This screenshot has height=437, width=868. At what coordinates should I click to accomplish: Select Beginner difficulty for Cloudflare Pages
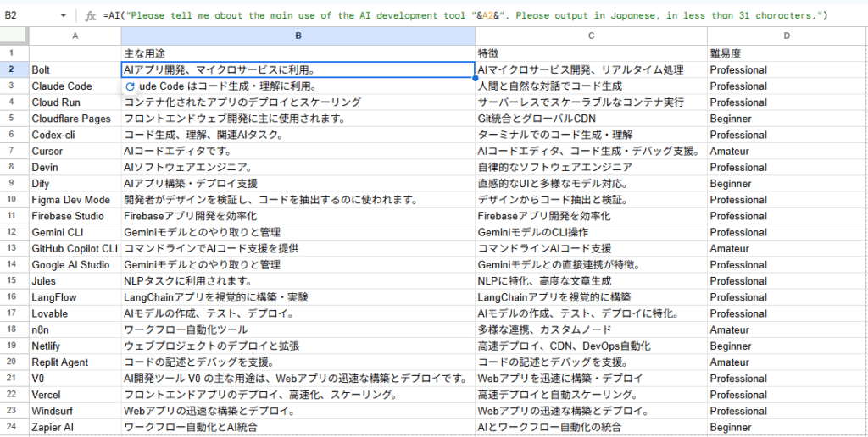click(787, 119)
